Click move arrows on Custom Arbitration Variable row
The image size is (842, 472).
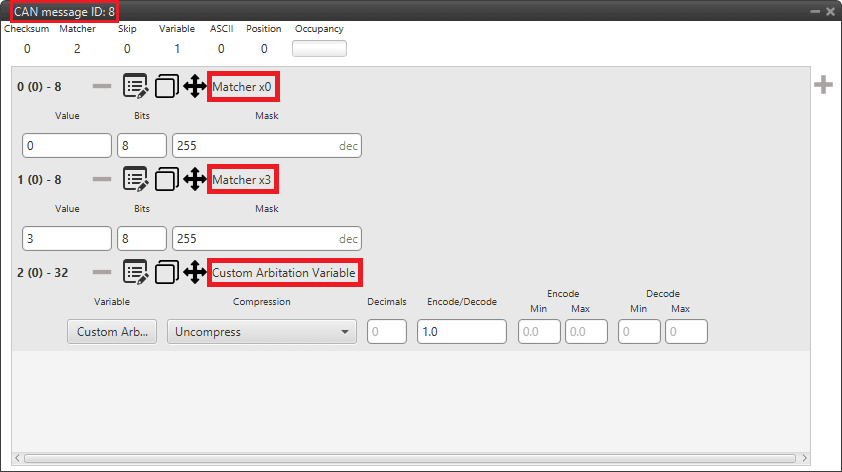195,272
